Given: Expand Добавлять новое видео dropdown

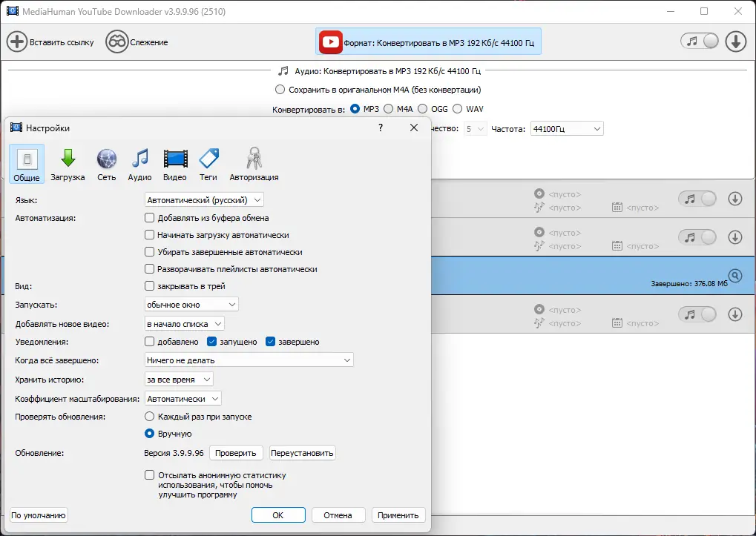Looking at the screenshot, I should pyautogui.click(x=184, y=324).
